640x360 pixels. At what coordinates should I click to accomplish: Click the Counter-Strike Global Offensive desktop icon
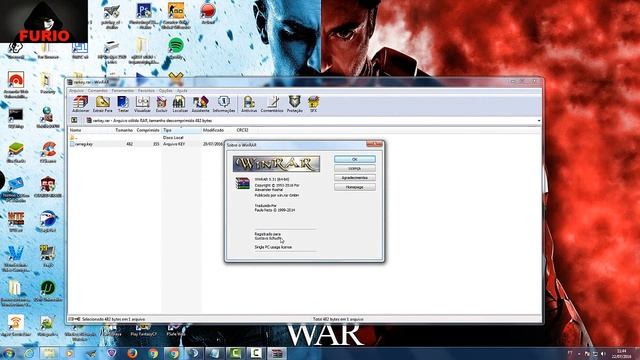(176, 16)
